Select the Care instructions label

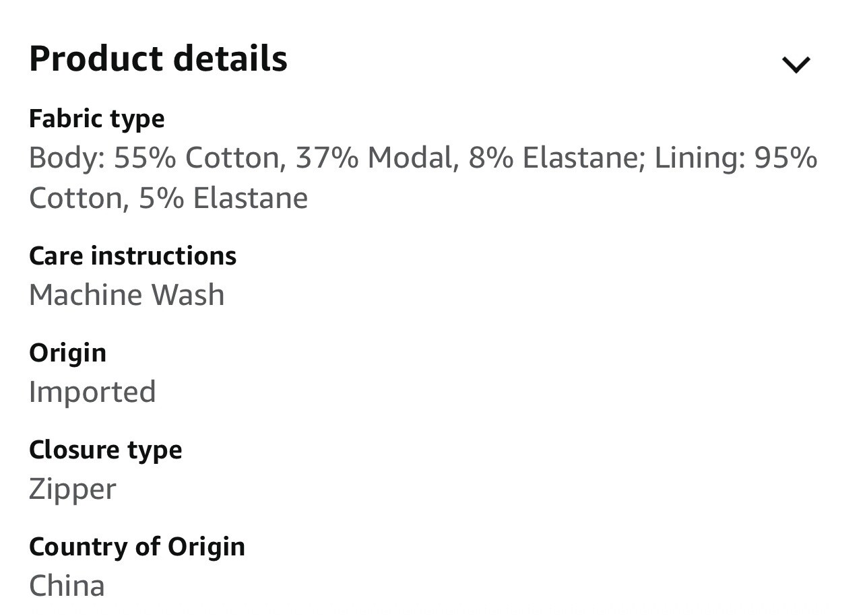click(133, 256)
